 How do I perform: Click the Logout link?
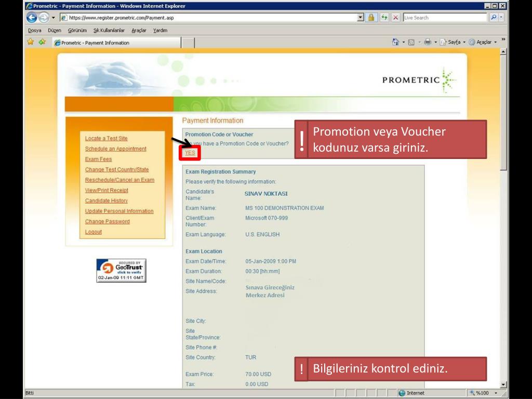point(94,232)
